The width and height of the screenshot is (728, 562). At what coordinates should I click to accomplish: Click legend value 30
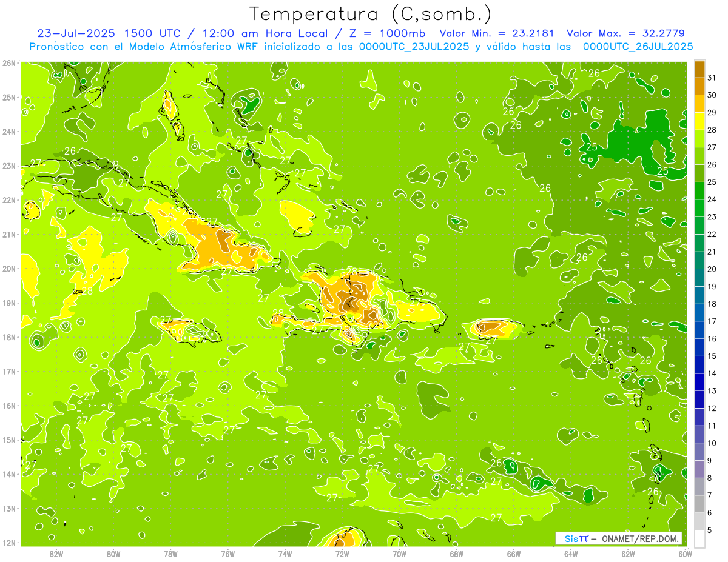[x=712, y=95]
